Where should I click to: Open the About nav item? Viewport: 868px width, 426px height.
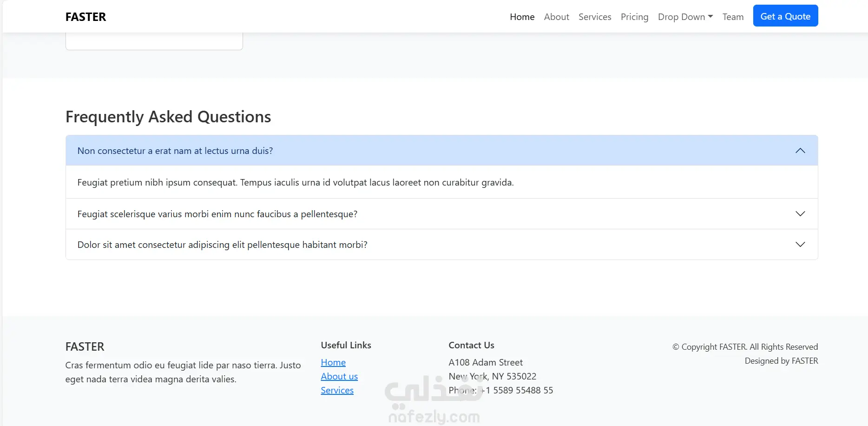click(556, 17)
